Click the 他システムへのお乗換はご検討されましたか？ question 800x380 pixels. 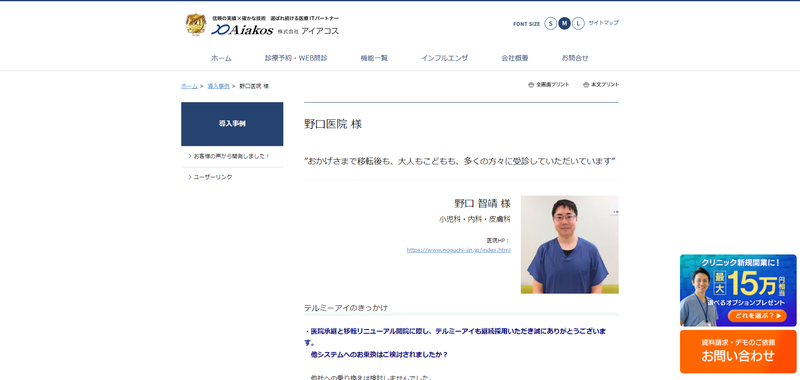point(379,354)
